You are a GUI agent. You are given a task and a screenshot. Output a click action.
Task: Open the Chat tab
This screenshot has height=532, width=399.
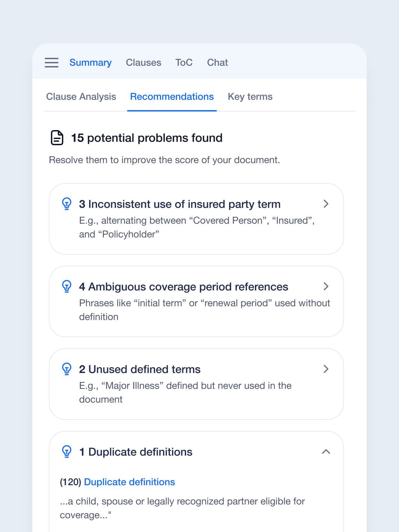tap(217, 63)
